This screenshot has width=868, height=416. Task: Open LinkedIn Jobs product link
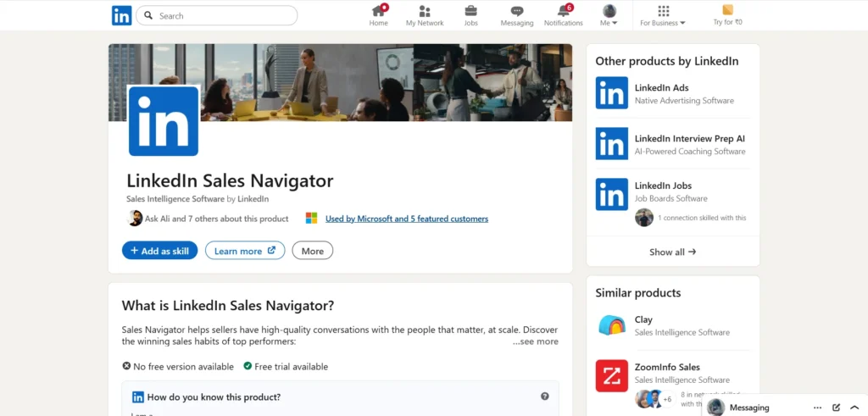(663, 186)
